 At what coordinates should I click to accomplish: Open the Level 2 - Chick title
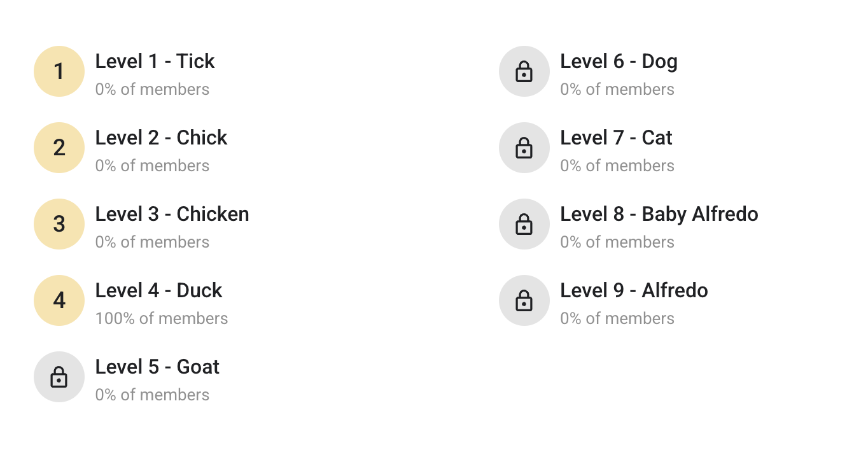click(161, 137)
